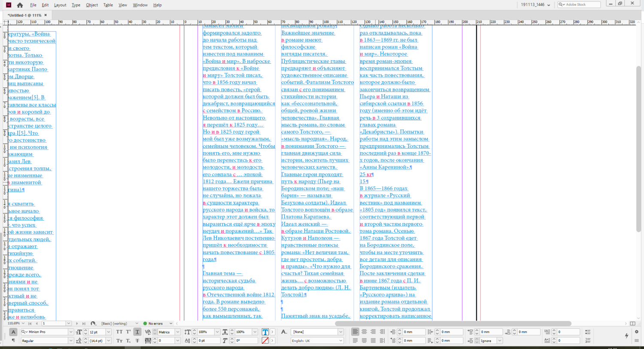The image size is (644, 349).
Task: Open the preflight No errors menu
Action: pos(172,323)
